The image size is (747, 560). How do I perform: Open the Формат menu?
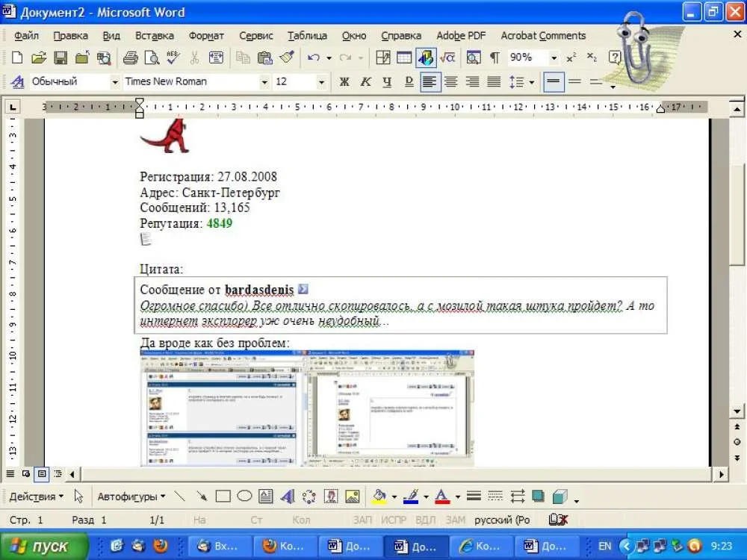coord(206,36)
